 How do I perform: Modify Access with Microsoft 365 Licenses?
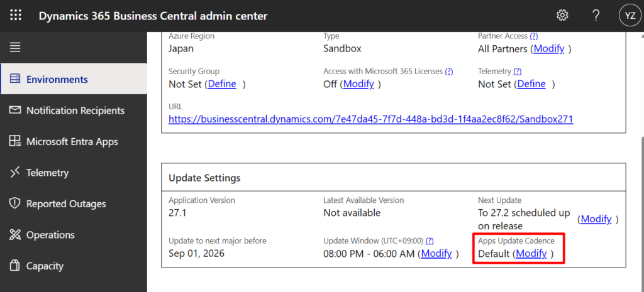(x=358, y=84)
